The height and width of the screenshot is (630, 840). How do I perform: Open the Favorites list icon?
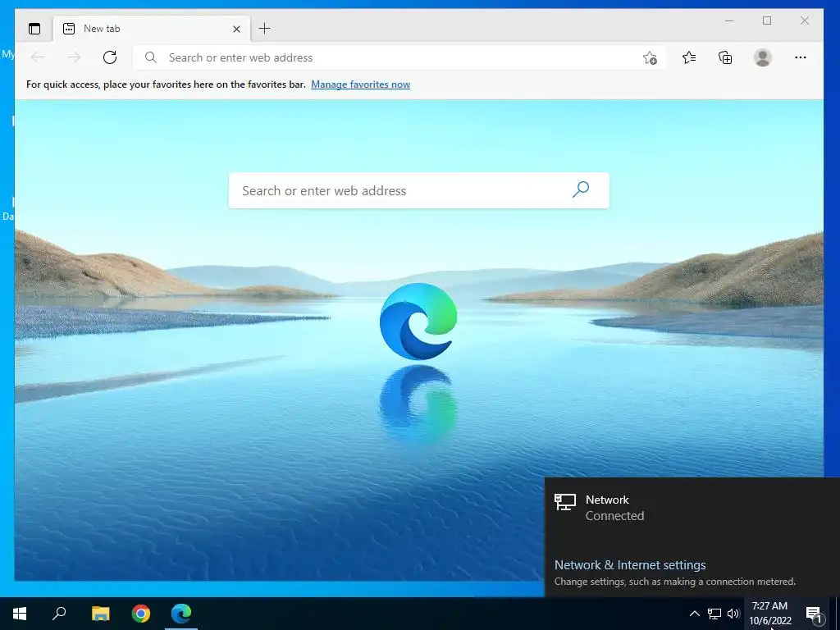(x=689, y=57)
